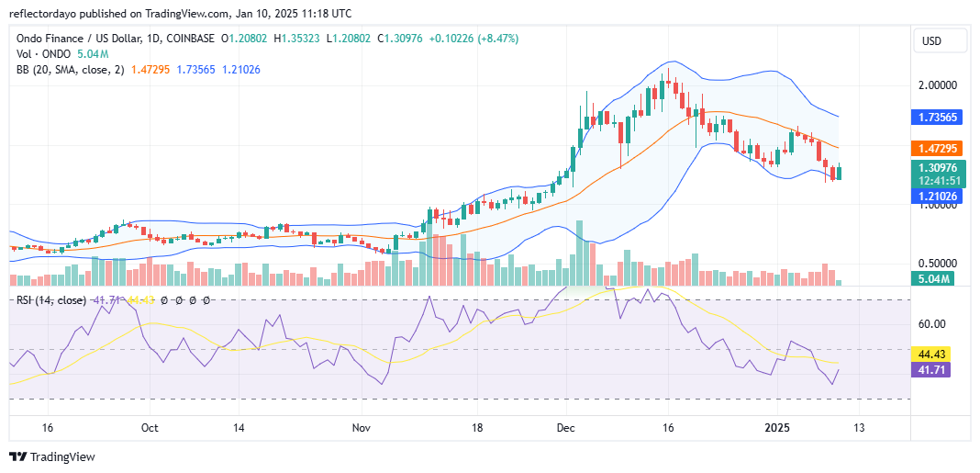The height and width of the screenshot is (473, 980).
Task: Click the +0.10226 (+8.47%) change value
Action: pos(473,39)
